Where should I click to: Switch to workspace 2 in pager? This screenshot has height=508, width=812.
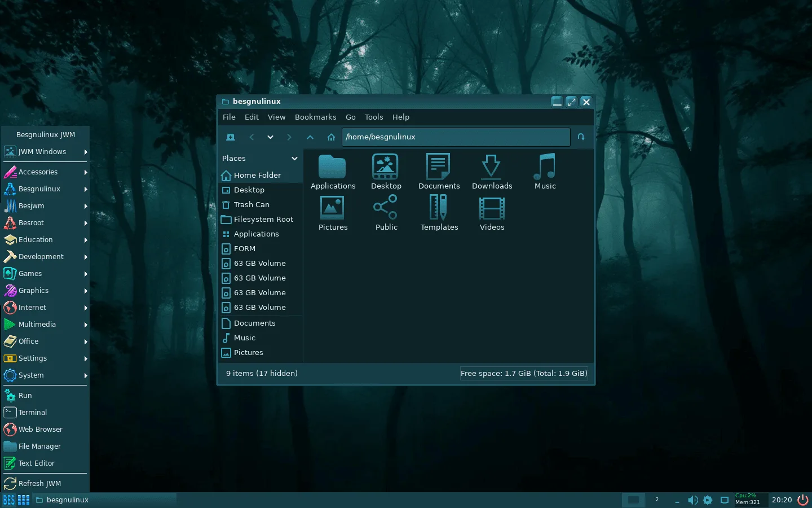[657, 500]
